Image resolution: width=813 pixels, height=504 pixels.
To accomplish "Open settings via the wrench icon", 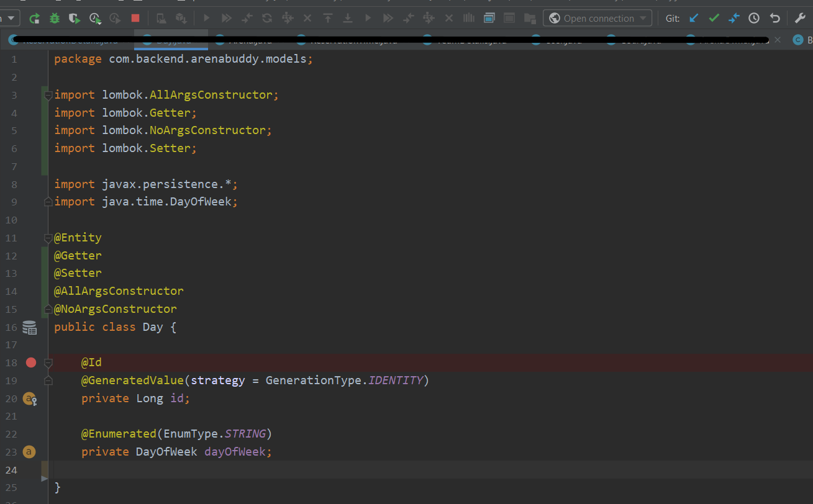I will pyautogui.click(x=801, y=18).
